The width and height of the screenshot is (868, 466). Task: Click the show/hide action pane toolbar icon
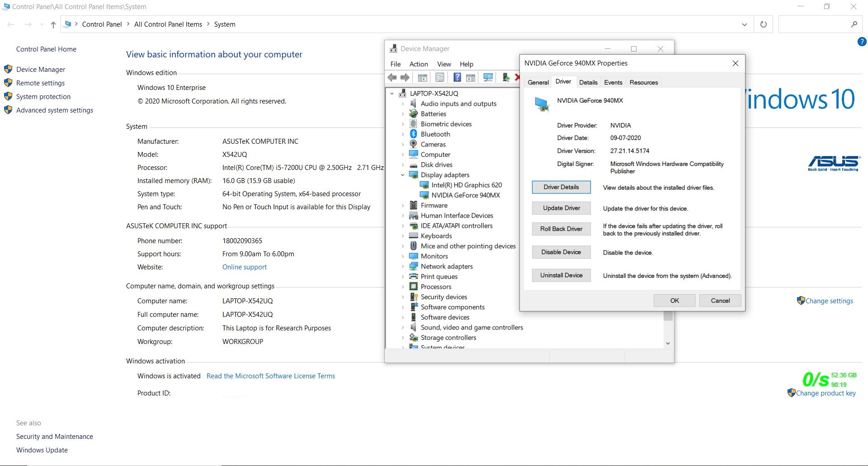(471, 77)
